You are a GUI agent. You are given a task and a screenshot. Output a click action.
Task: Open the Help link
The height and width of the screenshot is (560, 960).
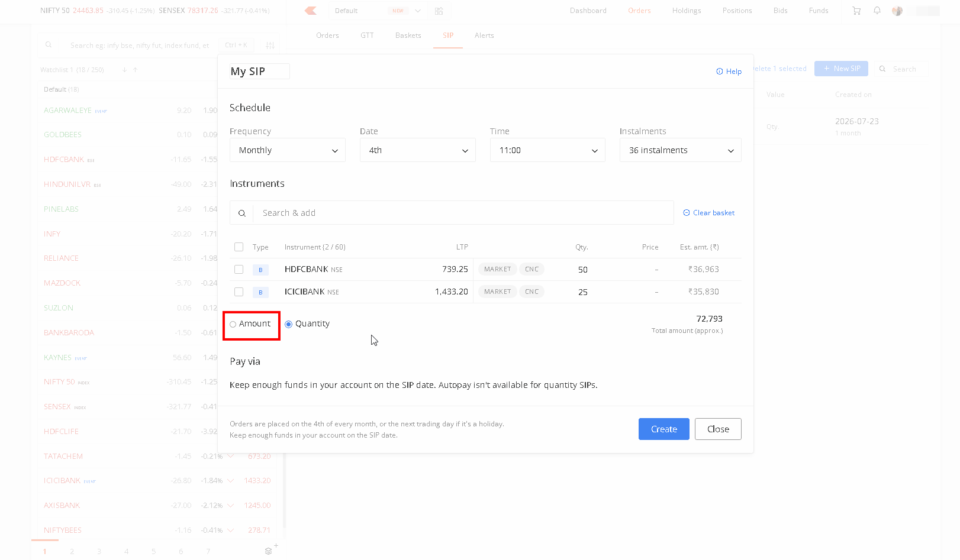coord(729,72)
